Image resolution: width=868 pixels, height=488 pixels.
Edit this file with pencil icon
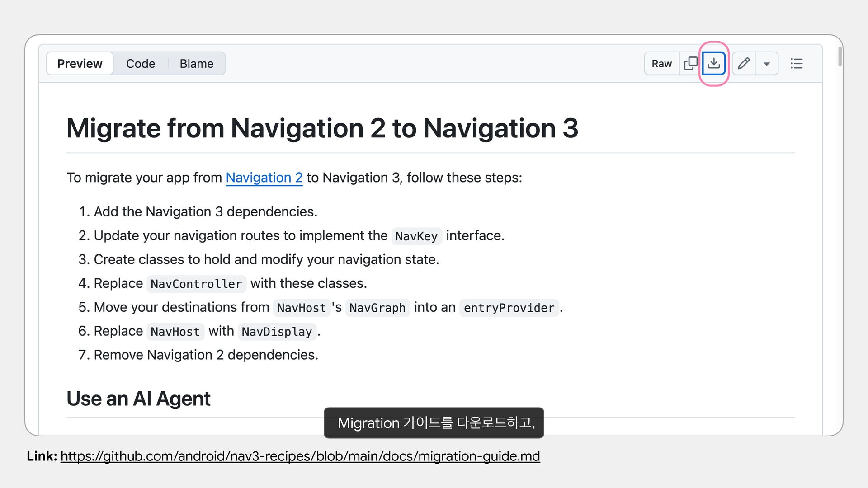[x=744, y=63]
